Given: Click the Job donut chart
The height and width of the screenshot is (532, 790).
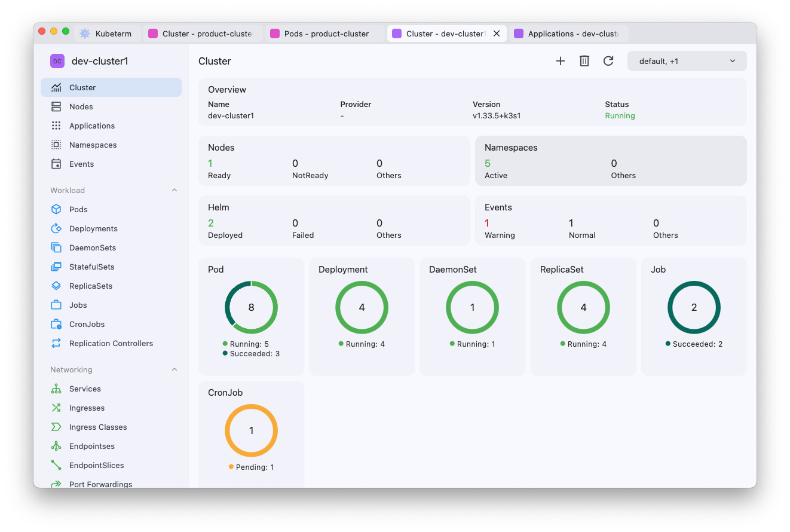Looking at the screenshot, I should click(x=694, y=307).
